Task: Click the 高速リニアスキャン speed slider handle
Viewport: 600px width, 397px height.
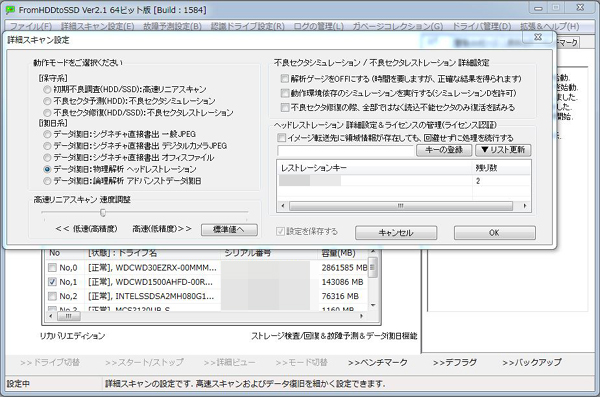Action: tap(103, 212)
